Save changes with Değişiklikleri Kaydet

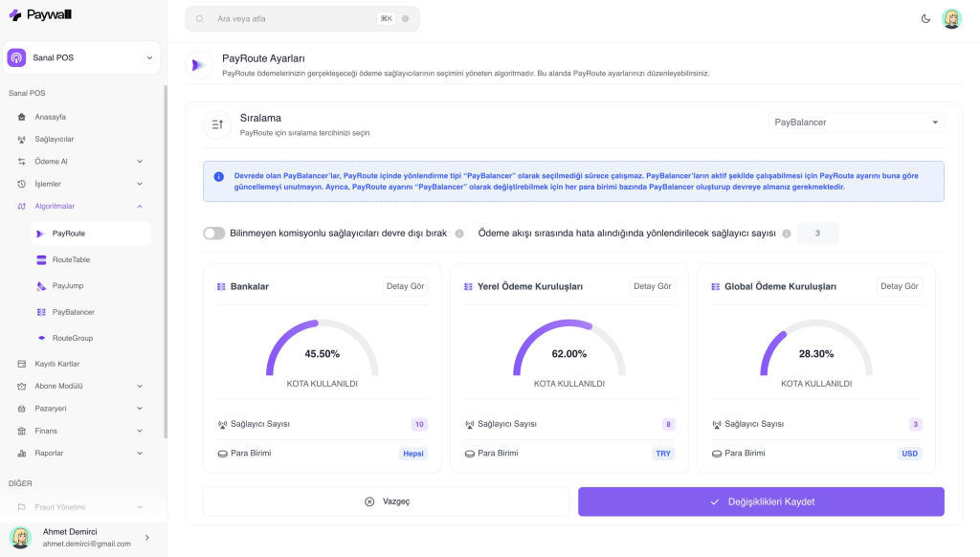pyautogui.click(x=761, y=501)
